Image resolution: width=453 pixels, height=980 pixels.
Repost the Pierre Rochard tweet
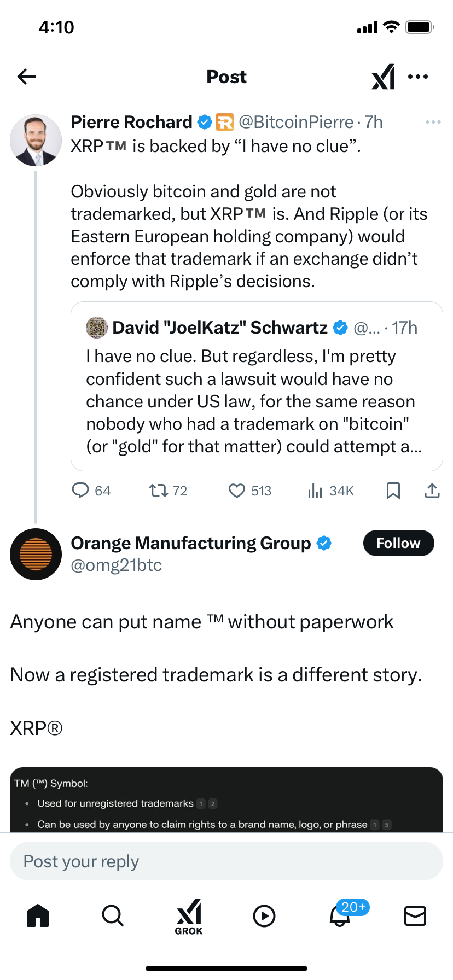[x=159, y=491]
